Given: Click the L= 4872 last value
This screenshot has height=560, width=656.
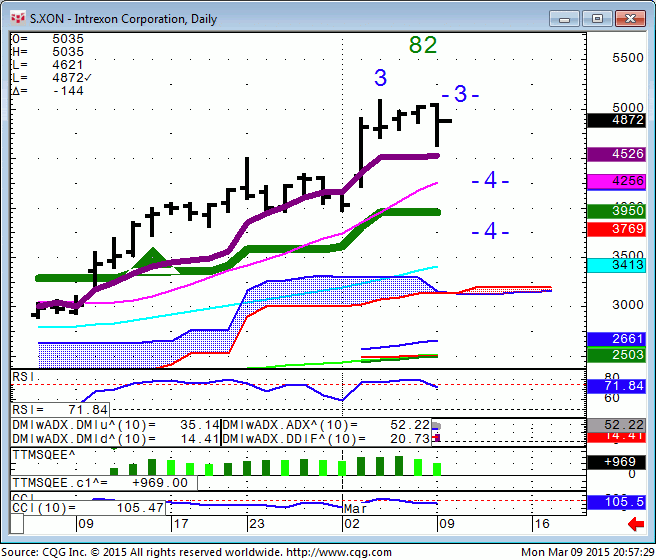Looking at the screenshot, I should tap(52, 78).
